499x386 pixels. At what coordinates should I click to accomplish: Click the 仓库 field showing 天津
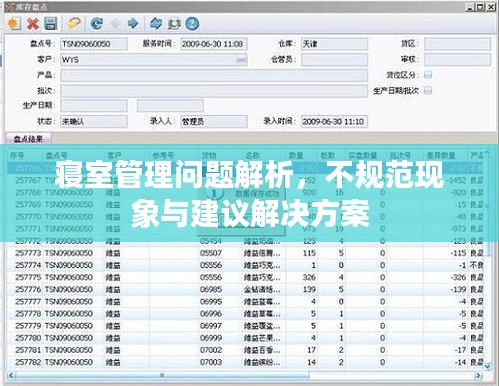[x=334, y=44]
